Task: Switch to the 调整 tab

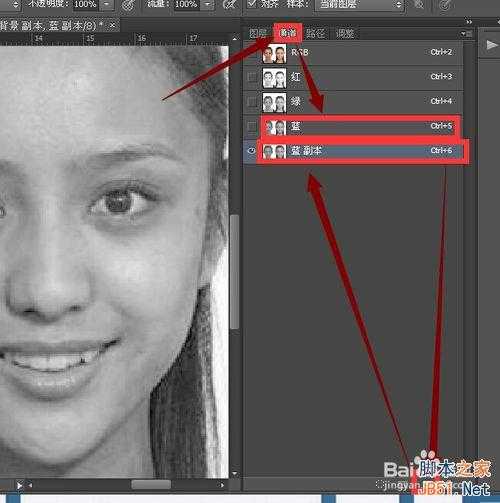Action: (345, 33)
